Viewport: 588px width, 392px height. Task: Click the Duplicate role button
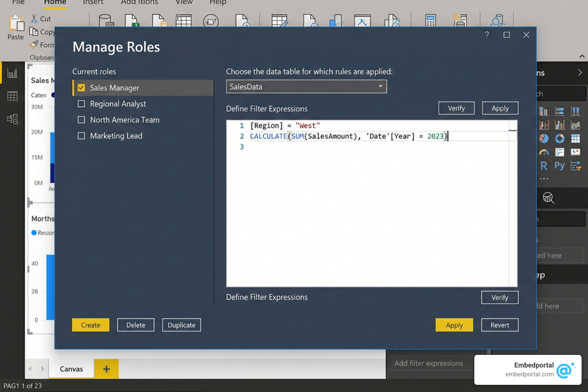(x=181, y=325)
